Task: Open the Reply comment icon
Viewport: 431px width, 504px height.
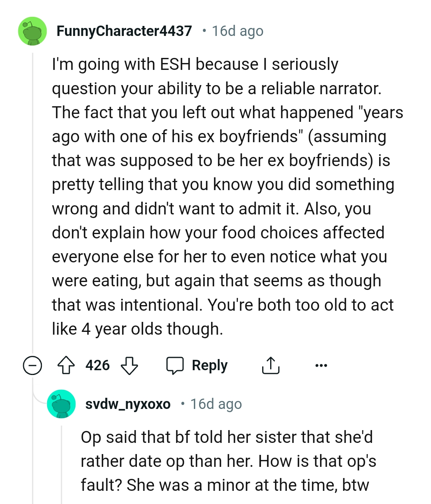Action: point(174,365)
